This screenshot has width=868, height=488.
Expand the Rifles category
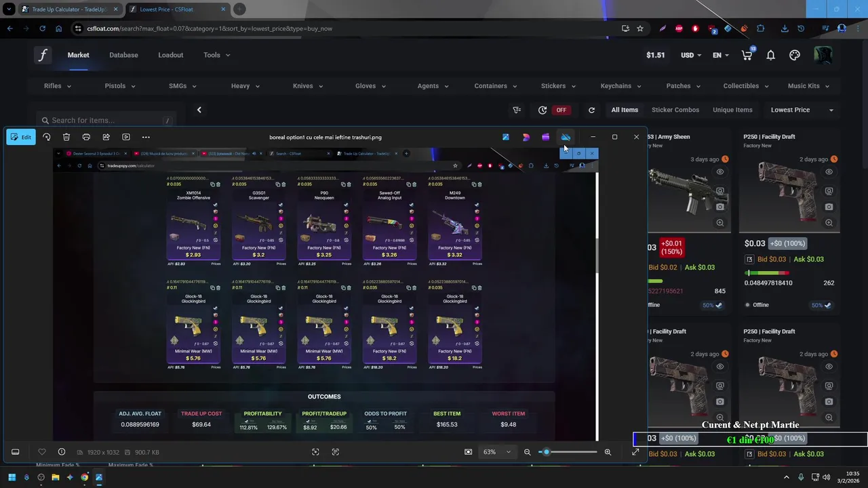[x=57, y=86]
